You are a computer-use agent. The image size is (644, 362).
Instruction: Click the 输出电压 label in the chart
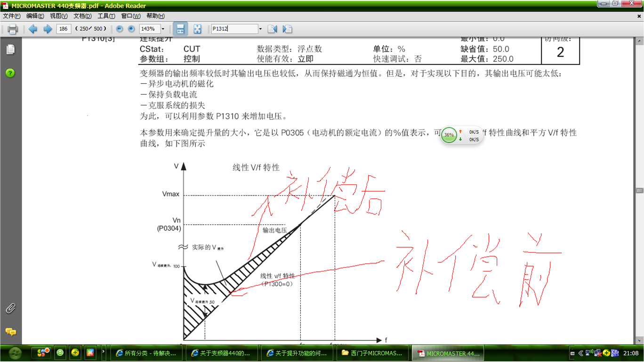275,231
